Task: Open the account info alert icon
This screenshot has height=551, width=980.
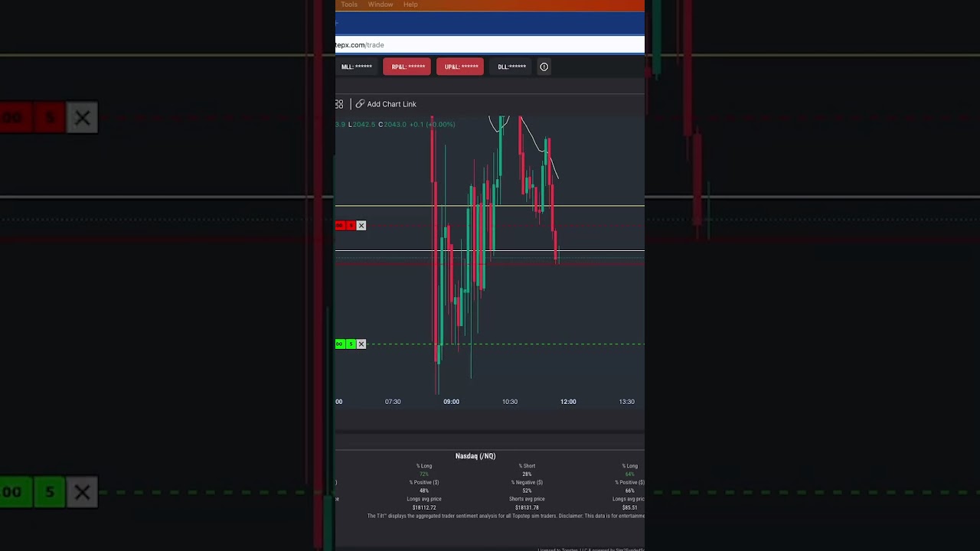Action: (x=544, y=67)
